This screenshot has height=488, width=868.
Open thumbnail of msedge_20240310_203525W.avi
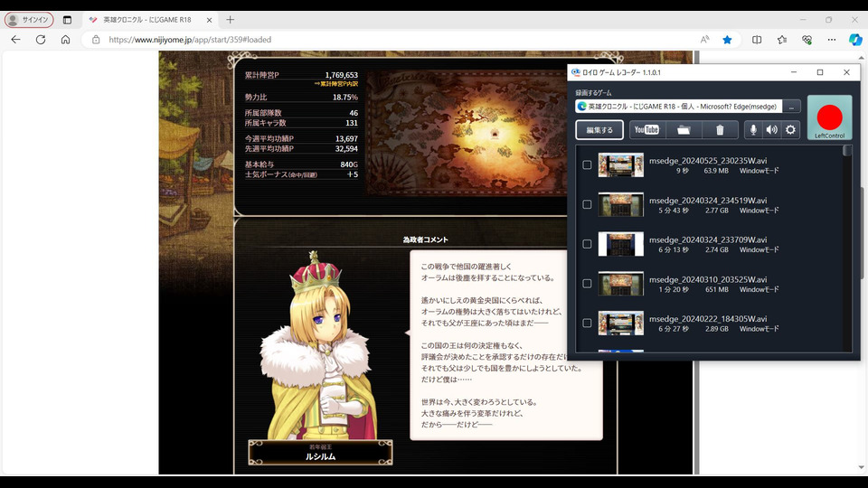pos(620,283)
